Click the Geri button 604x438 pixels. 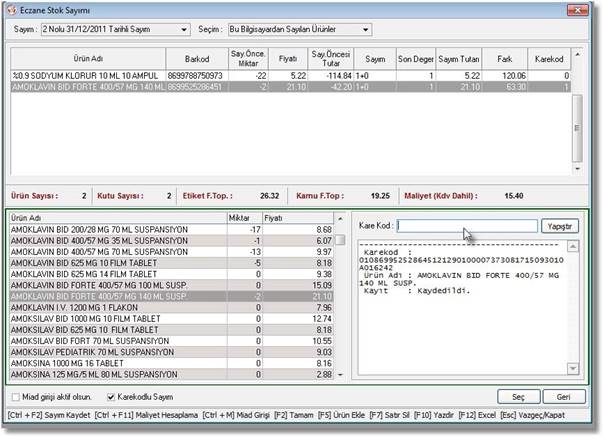click(566, 396)
